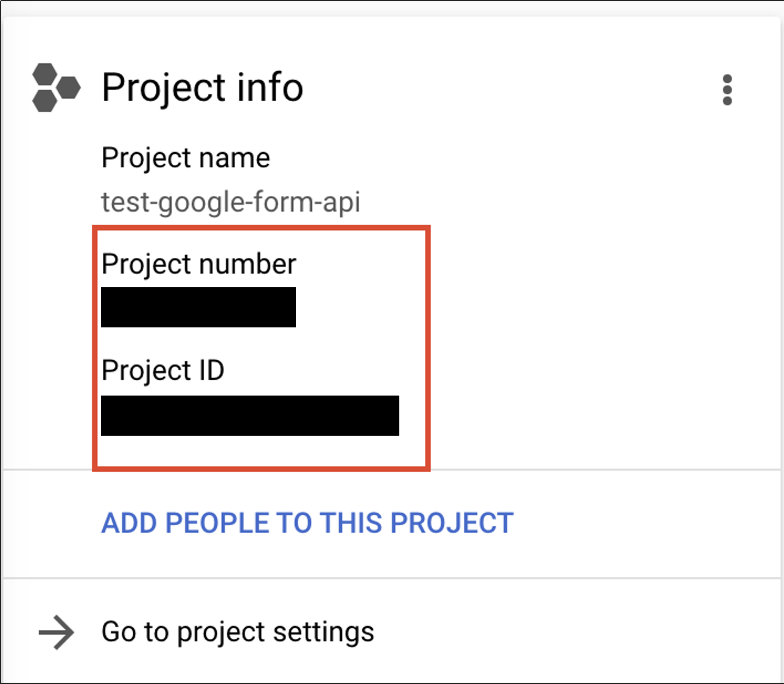Click the blacked-out project number value

click(x=198, y=307)
